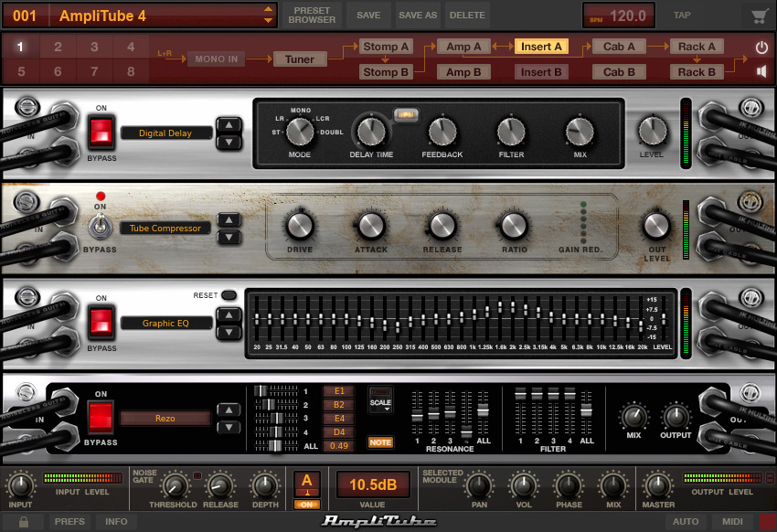Mute using the speaker icon

[761, 71]
